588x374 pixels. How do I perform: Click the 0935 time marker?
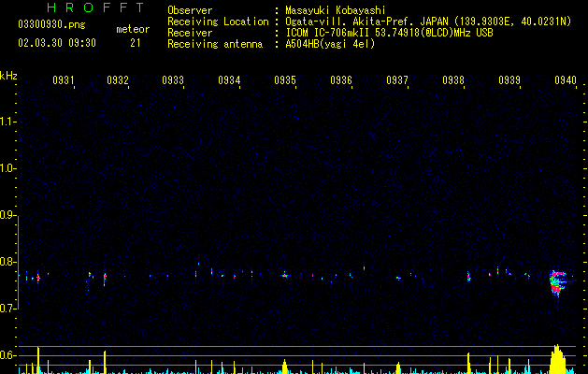[x=285, y=80]
